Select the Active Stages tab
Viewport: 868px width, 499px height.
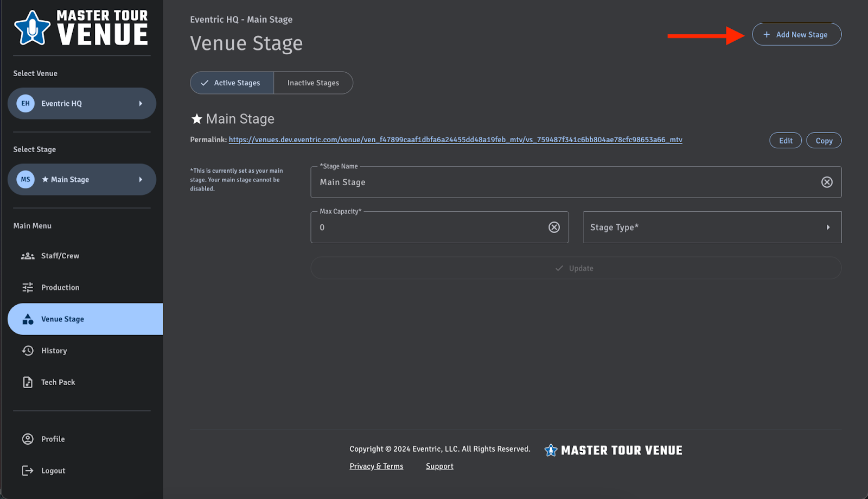(231, 83)
